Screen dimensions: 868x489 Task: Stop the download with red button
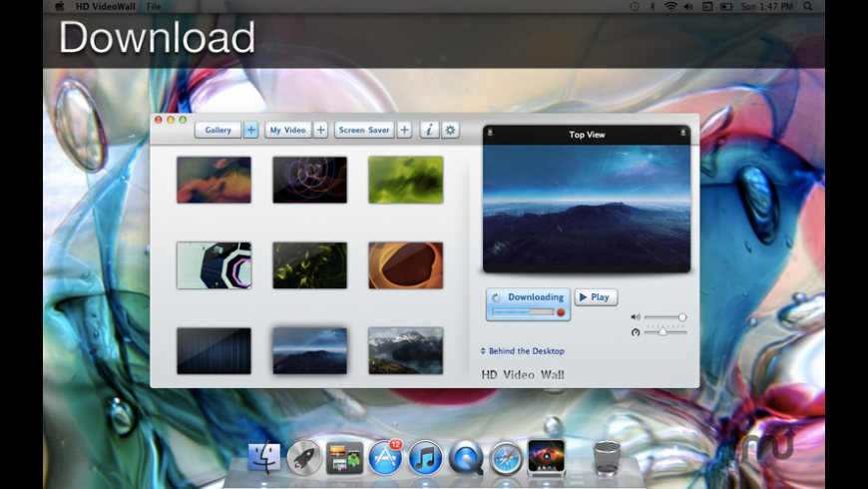pos(561,312)
